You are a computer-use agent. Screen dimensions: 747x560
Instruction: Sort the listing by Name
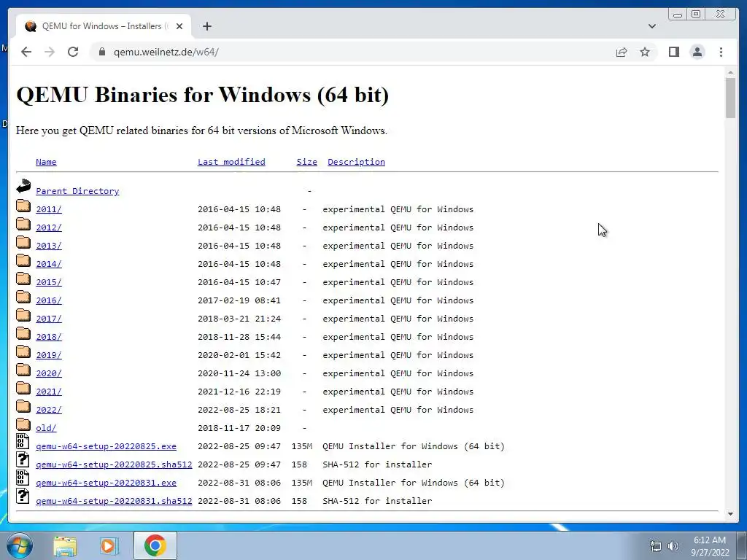[x=46, y=162]
